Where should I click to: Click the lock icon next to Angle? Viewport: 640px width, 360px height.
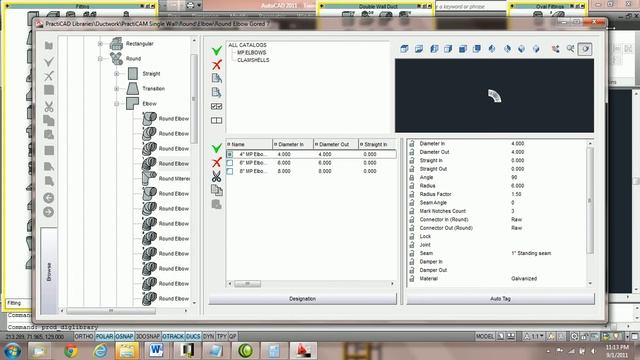(x=412, y=177)
